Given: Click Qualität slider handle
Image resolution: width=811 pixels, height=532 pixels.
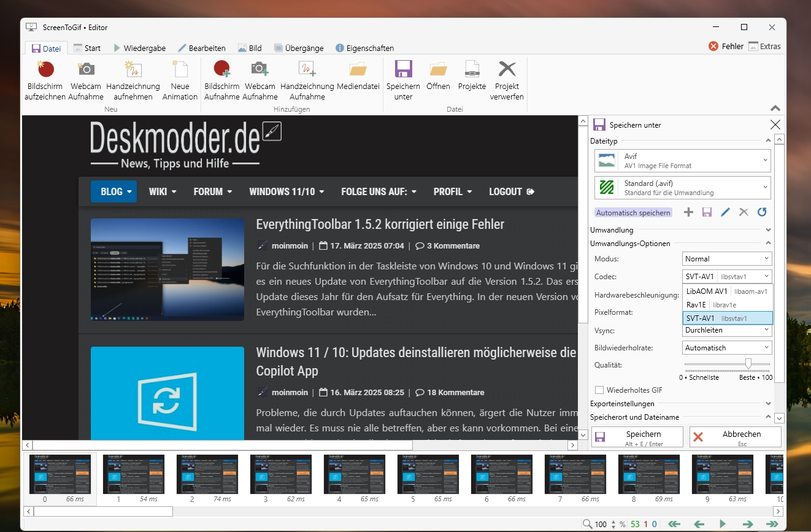Looking at the screenshot, I should tap(748, 364).
